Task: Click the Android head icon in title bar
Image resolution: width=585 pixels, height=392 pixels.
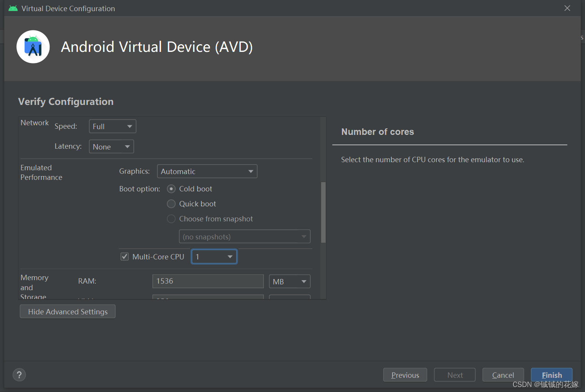Action: pyautogui.click(x=13, y=8)
